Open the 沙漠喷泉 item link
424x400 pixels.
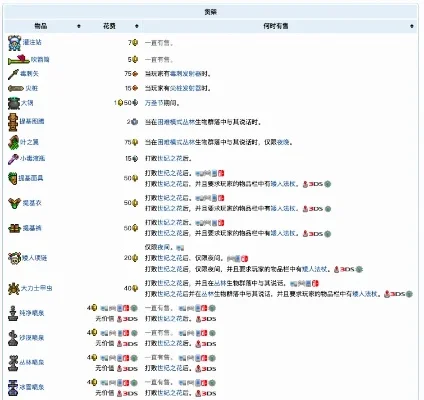tap(32, 338)
